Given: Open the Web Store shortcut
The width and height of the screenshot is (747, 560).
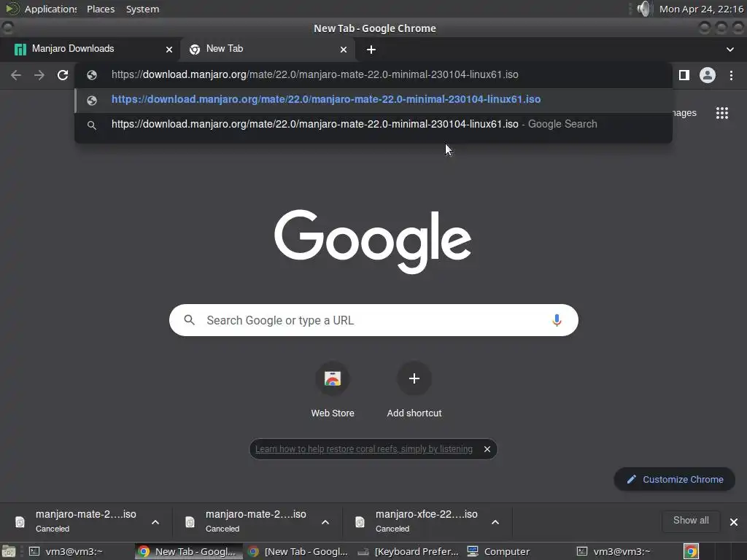Looking at the screenshot, I should point(333,378).
